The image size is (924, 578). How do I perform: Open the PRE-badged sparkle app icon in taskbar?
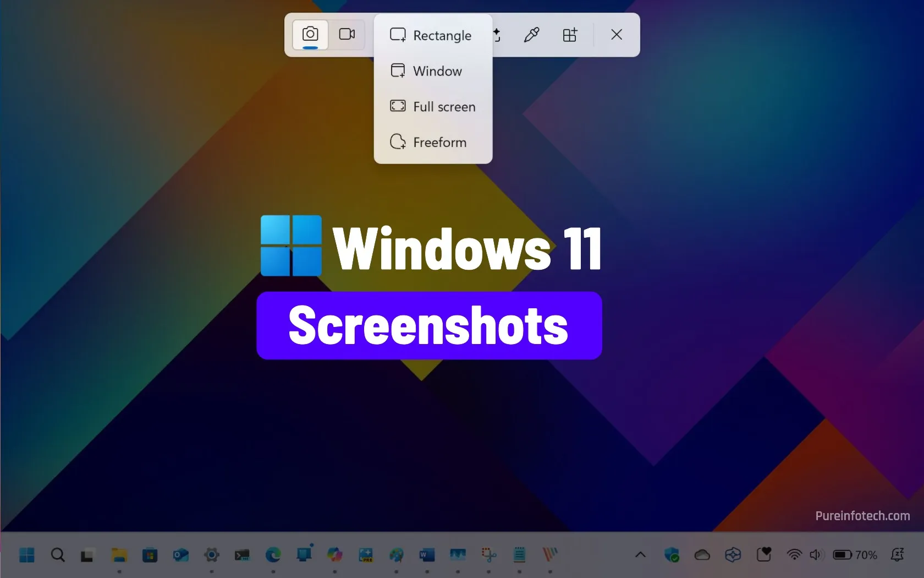point(366,555)
